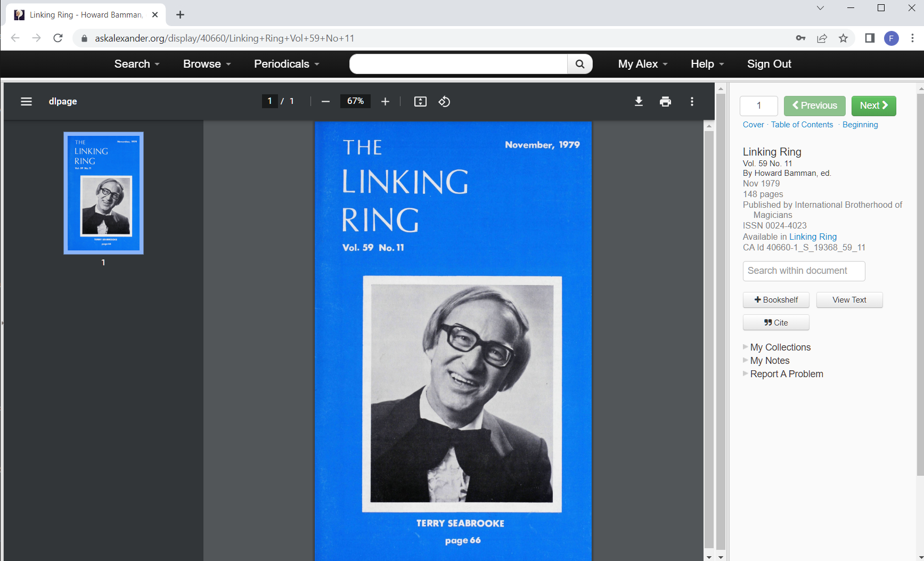
Task: Open PDF viewer more actions menu
Action: 692,101
